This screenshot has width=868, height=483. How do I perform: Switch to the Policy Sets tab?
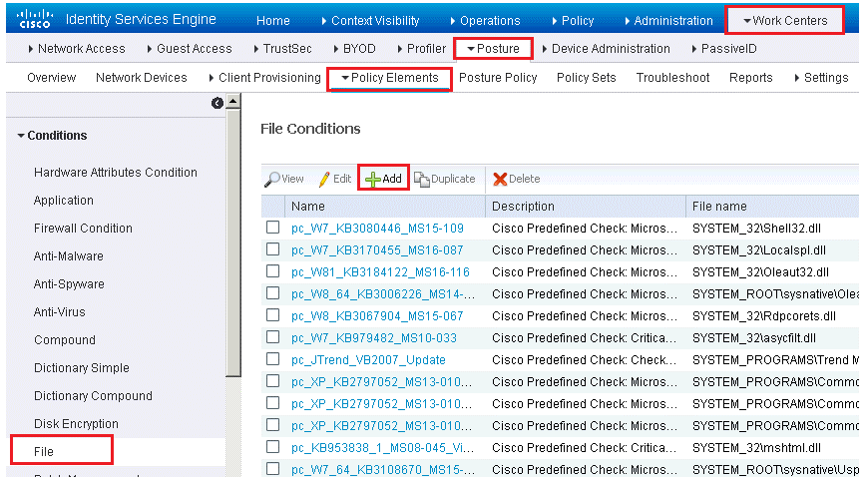click(587, 78)
